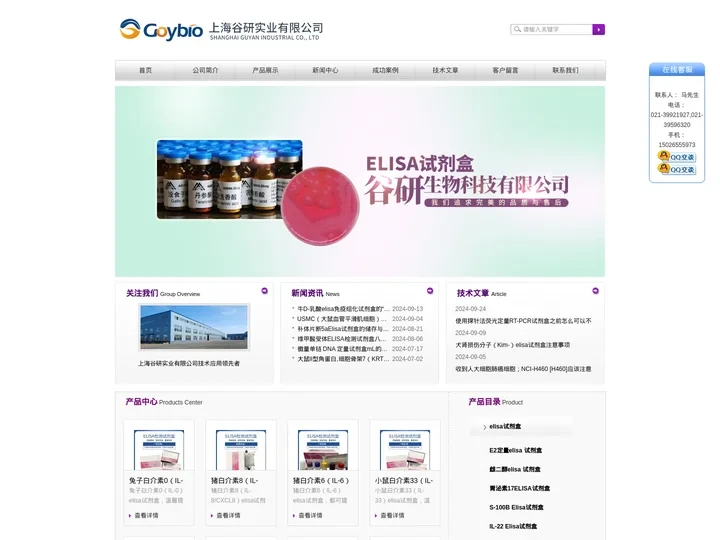The height and width of the screenshot is (540, 720).
Task: Open the 产品展示 nav menu item
Action: tap(265, 70)
